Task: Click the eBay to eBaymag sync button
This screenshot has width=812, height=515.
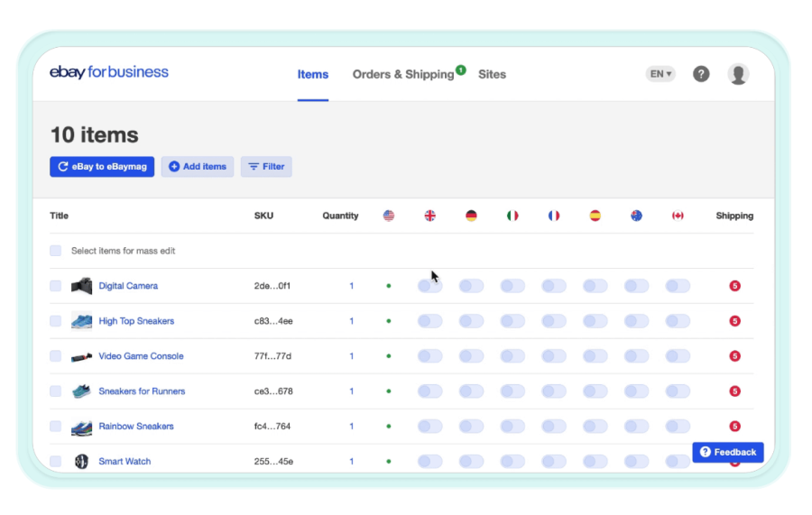Action: point(102,167)
